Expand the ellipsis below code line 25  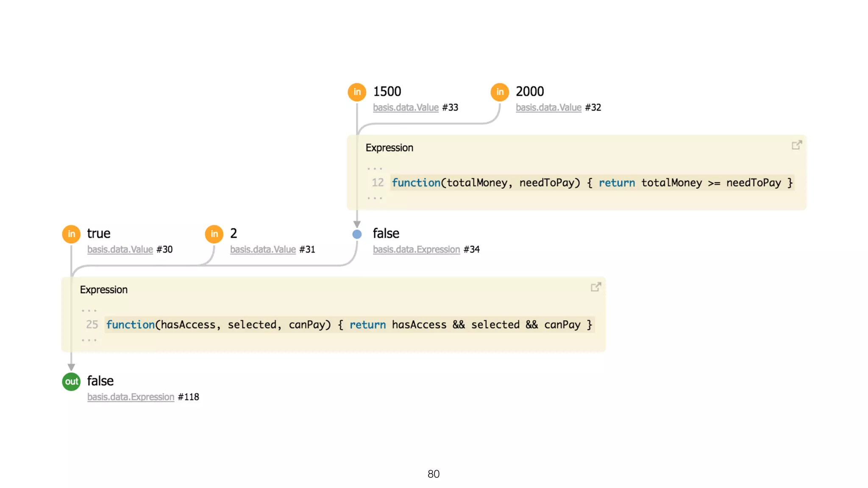(x=89, y=340)
